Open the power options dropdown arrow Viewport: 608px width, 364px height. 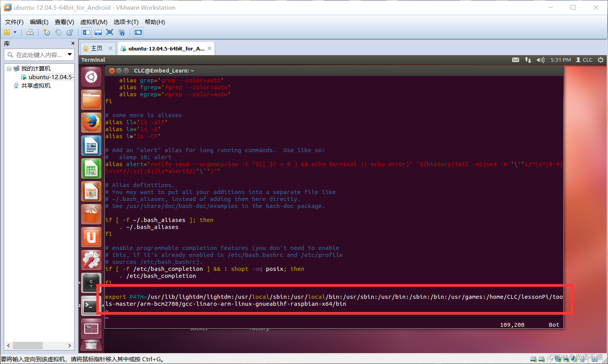point(15,32)
